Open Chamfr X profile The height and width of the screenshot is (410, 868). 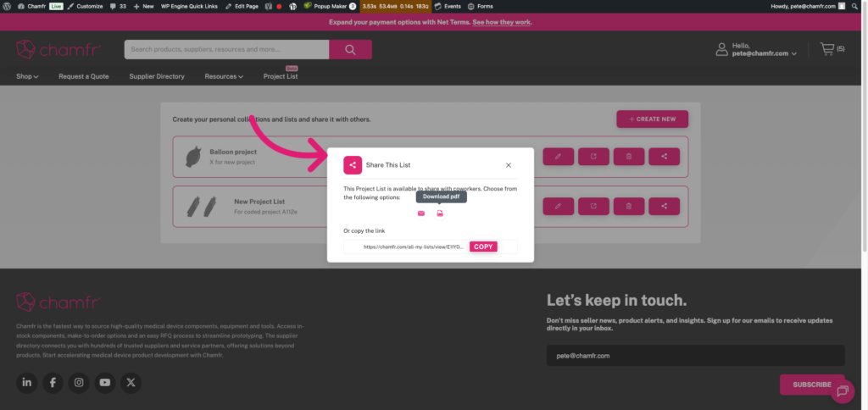click(x=131, y=382)
